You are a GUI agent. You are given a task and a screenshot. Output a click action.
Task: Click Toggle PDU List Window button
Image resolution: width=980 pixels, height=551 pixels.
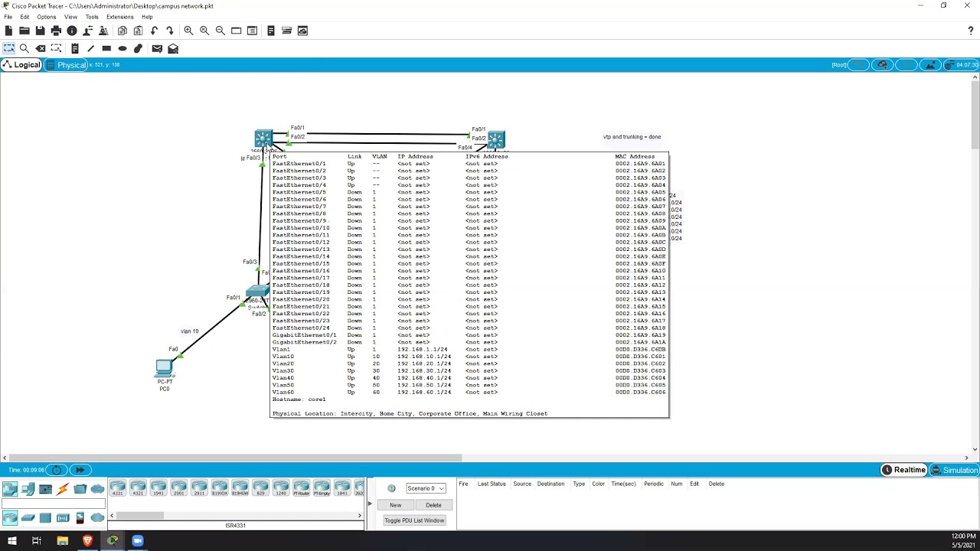414,520
